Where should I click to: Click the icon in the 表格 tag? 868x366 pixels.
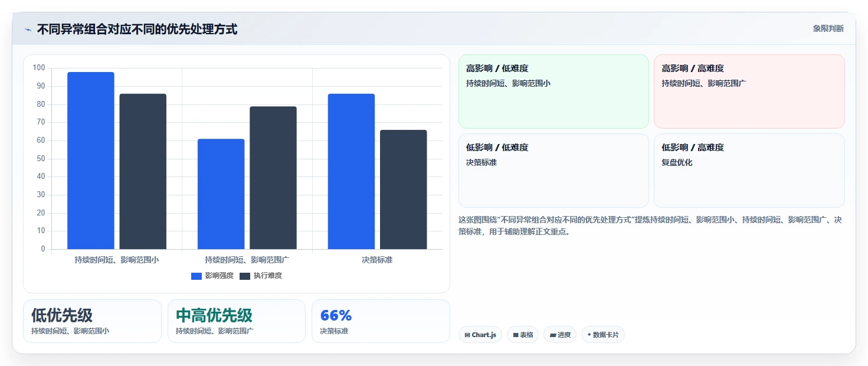[x=516, y=335]
